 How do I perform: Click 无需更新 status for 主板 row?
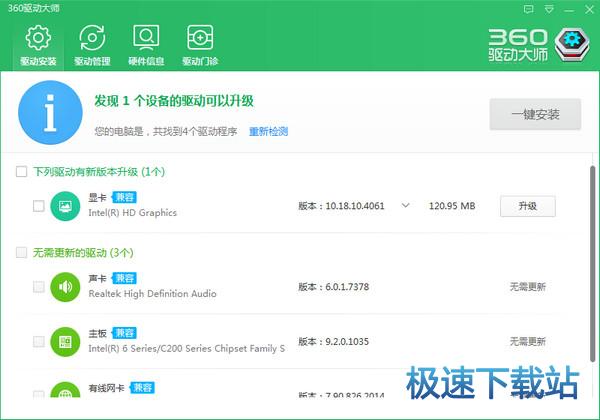coord(528,342)
